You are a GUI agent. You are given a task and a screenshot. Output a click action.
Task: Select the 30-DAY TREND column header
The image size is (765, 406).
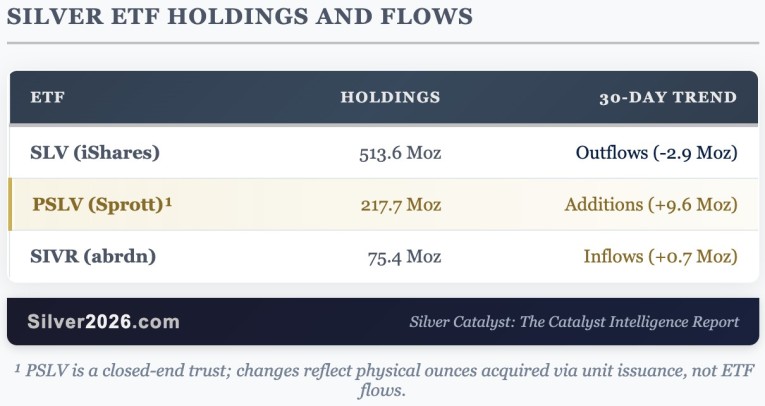(668, 98)
